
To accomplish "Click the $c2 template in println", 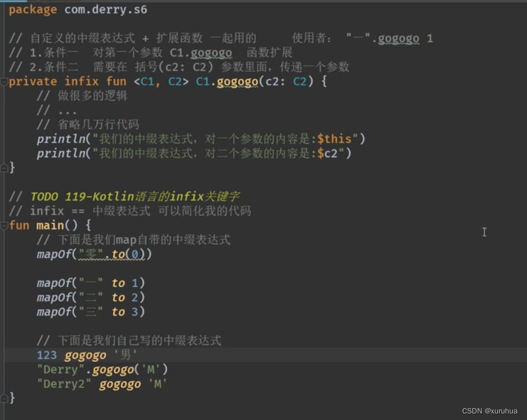I will [327, 154].
